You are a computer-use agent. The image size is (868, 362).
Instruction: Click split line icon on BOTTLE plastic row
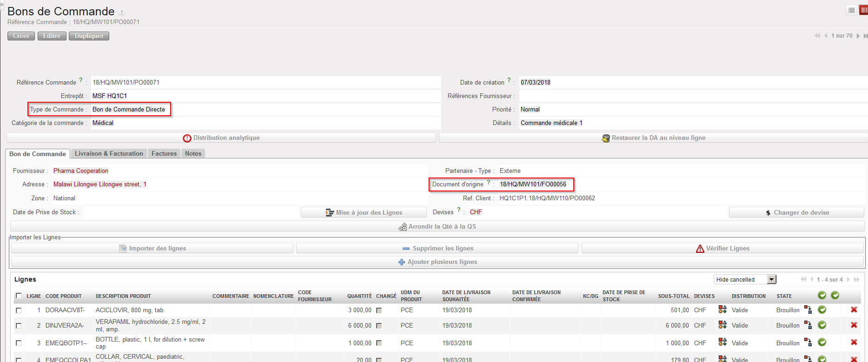(808, 343)
